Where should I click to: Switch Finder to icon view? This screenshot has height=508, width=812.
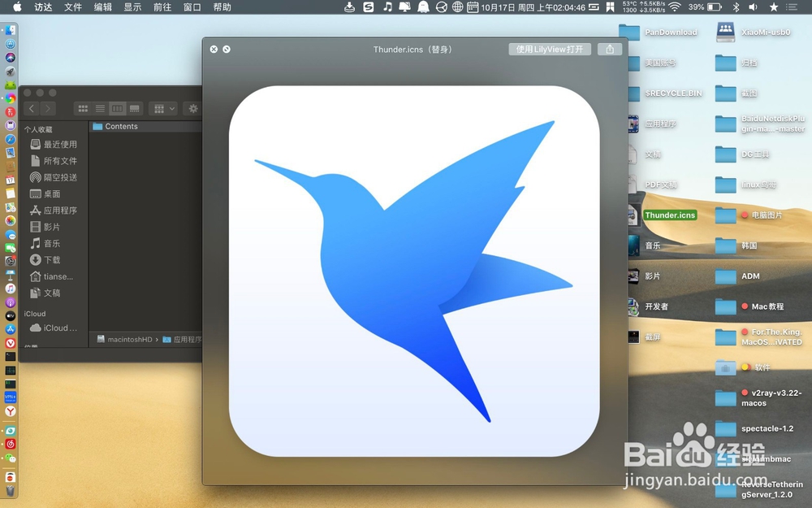tap(83, 108)
